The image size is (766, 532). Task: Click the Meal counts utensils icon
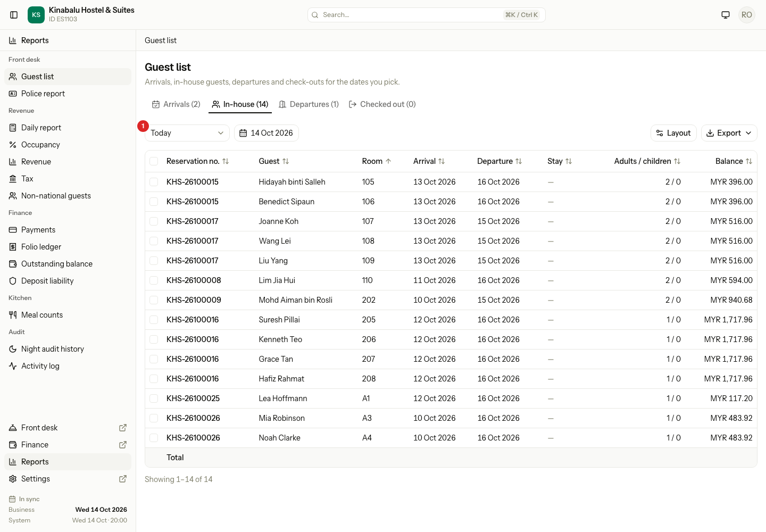[13, 315]
